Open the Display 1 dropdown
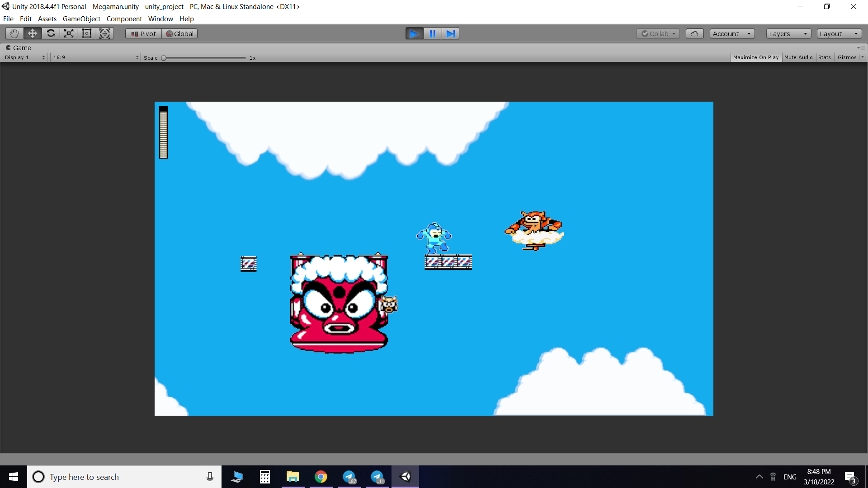Image resolution: width=868 pixels, height=488 pixels. [25, 57]
